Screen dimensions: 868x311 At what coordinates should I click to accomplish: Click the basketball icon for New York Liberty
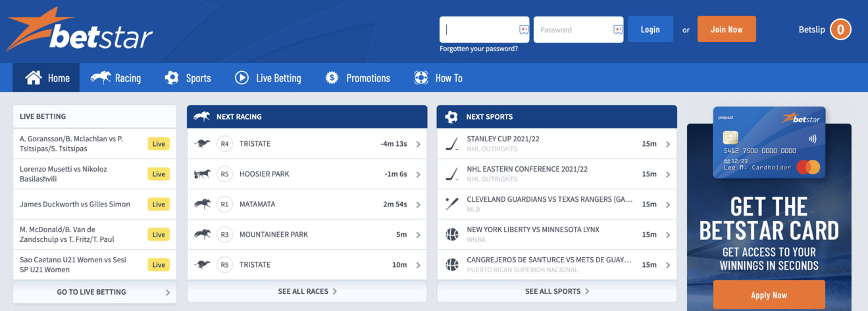tap(451, 234)
